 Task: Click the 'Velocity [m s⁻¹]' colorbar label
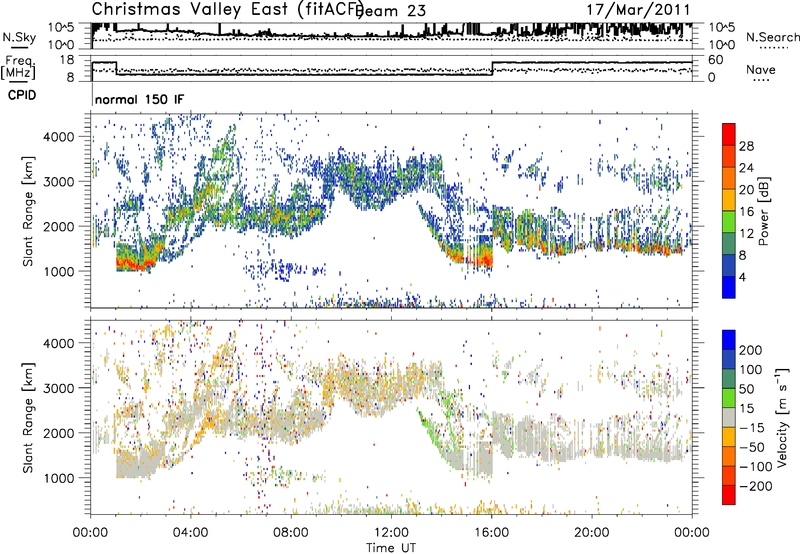pos(782,418)
